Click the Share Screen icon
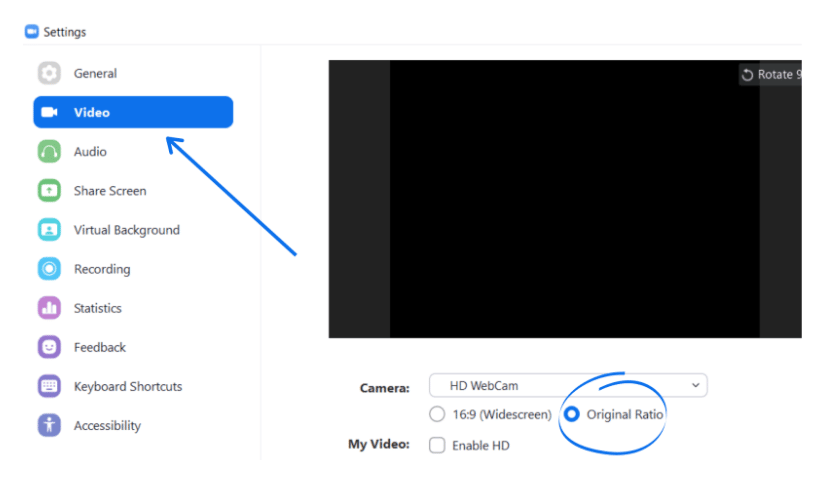 49,191
